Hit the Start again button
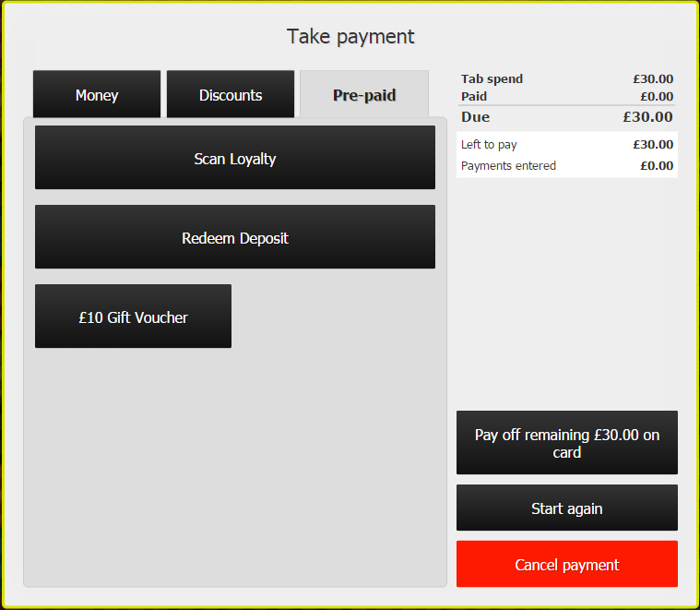 [x=566, y=508]
